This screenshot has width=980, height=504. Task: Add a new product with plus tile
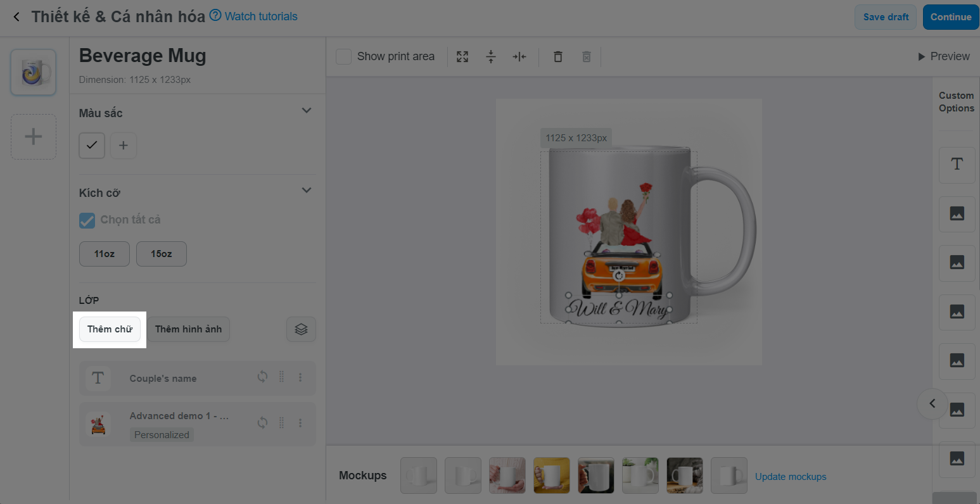coord(34,136)
